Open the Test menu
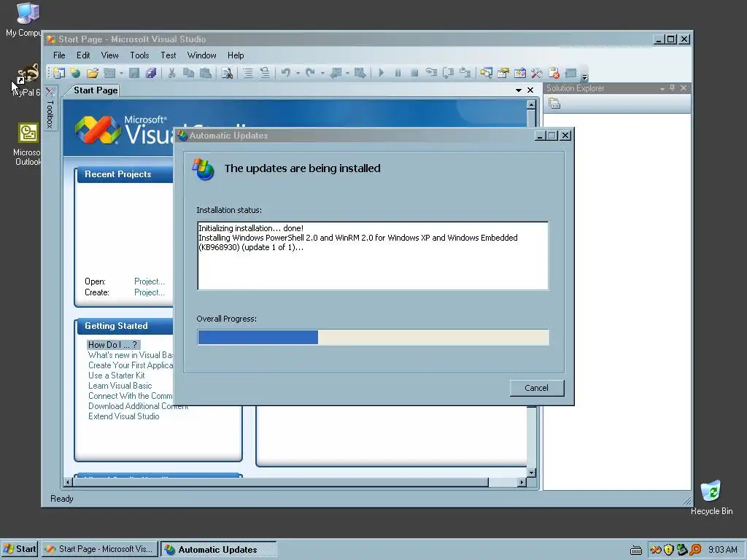 [x=169, y=55]
